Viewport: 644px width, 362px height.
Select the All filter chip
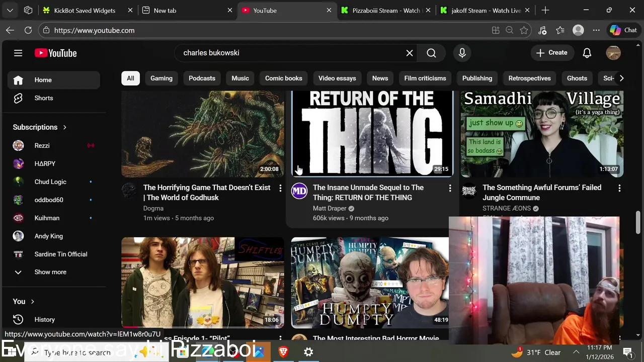coord(130,78)
